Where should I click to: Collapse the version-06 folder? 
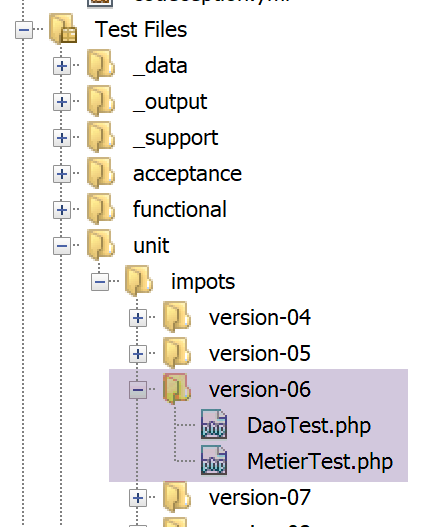click(138, 390)
